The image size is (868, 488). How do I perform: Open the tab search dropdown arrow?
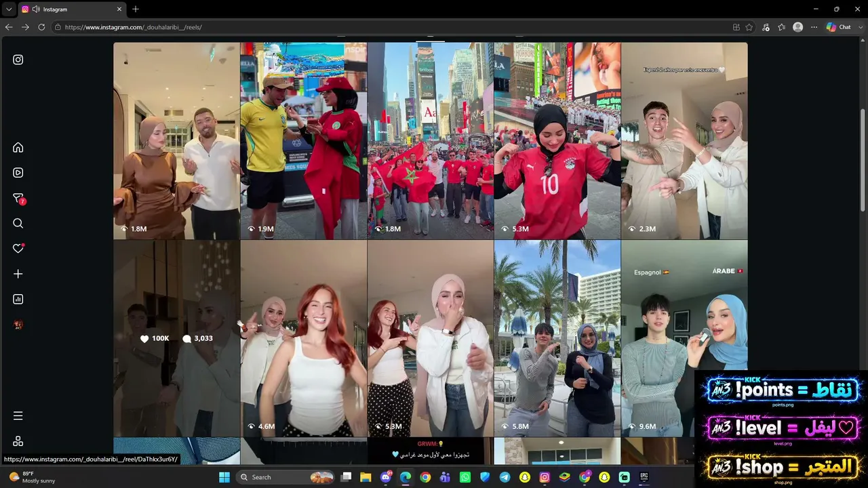pos(9,9)
